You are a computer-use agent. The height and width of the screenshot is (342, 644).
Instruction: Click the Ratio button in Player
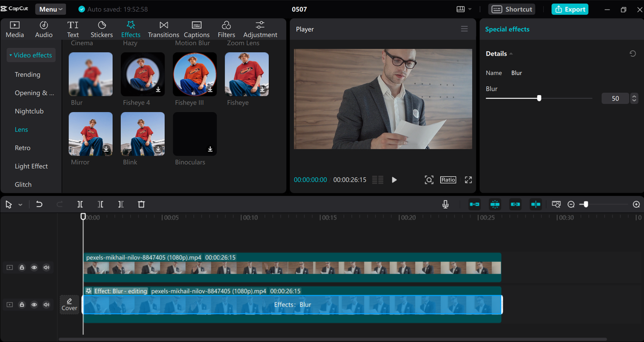[x=448, y=180]
